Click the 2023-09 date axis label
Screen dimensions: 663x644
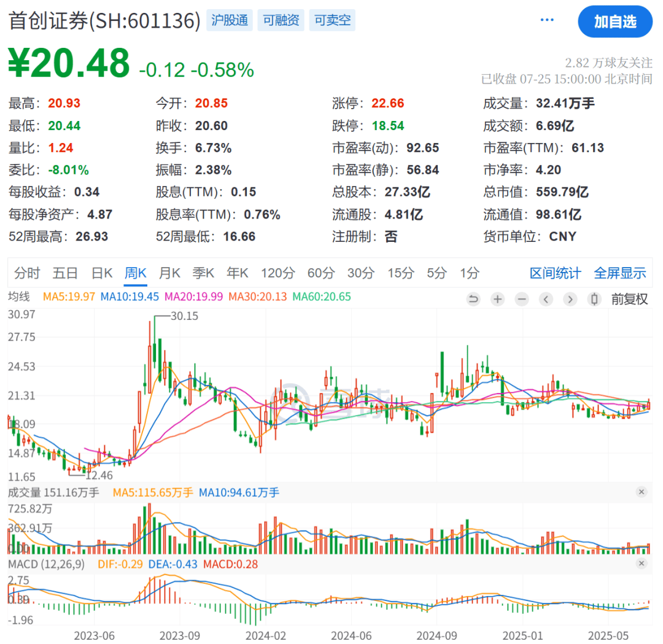[x=179, y=635]
